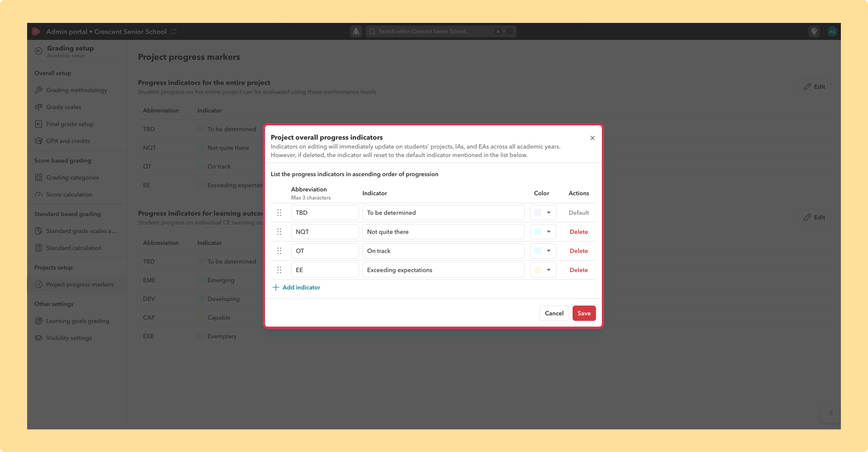Click the cream color swatch in EE row
Image resolution: width=868 pixels, height=452 pixels.
pyautogui.click(x=538, y=270)
